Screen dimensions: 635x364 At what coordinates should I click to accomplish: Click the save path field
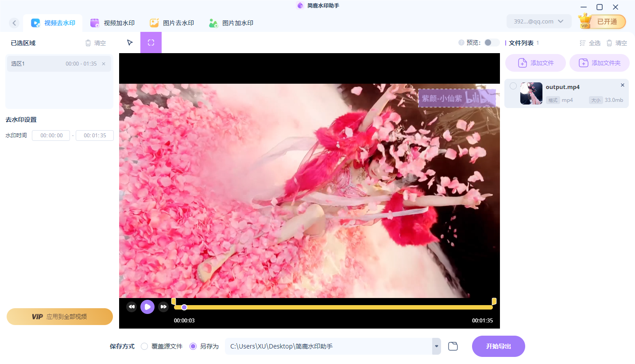pyautogui.click(x=329, y=346)
